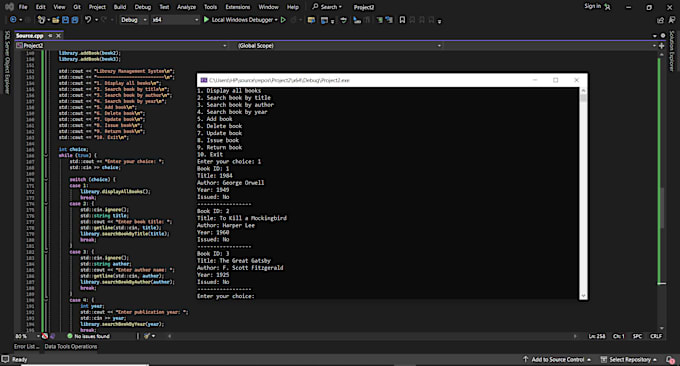
Task: Click the account settings icon beside Sign in
Action: click(x=608, y=7)
